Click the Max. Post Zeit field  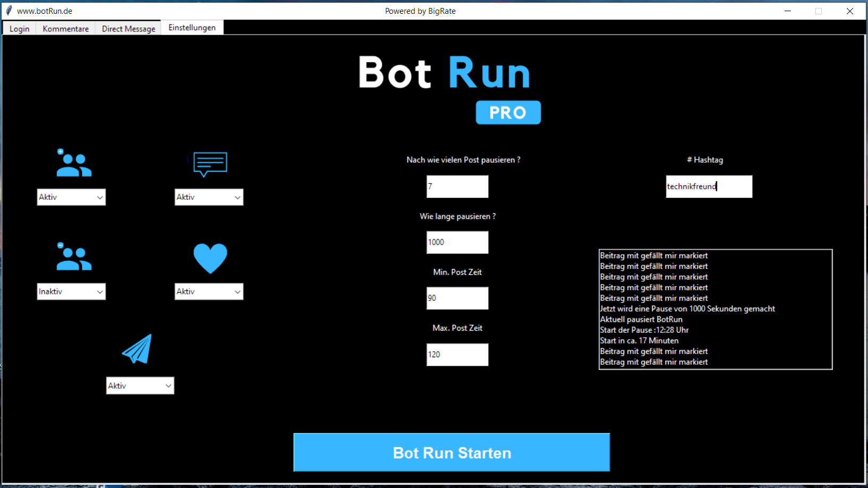pyautogui.click(x=457, y=355)
